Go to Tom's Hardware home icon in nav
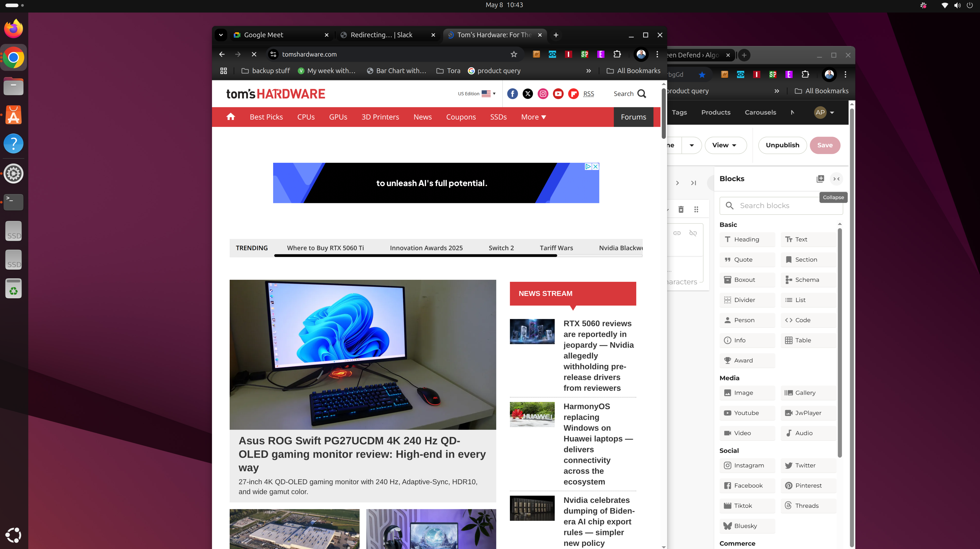Image resolution: width=980 pixels, height=549 pixels. [230, 117]
